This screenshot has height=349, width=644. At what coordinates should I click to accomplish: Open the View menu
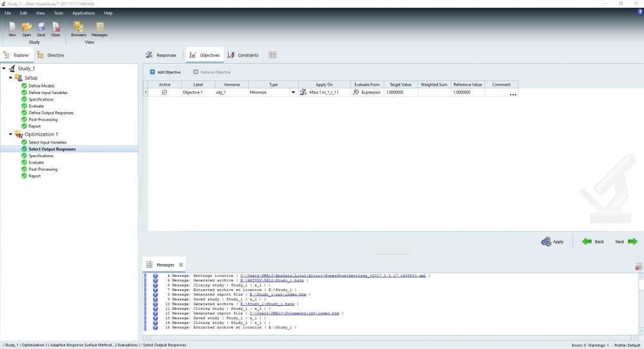coord(40,13)
